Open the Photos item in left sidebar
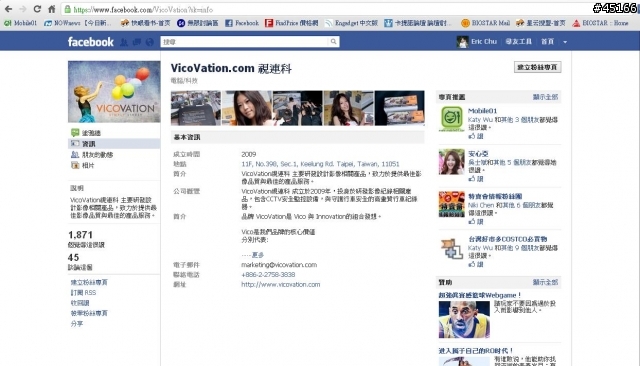 pyautogui.click(x=83, y=165)
